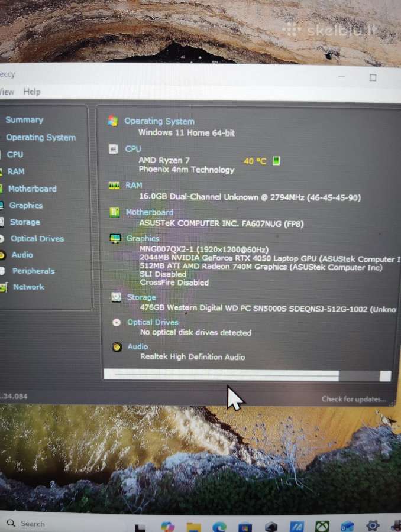The image size is (401, 532).
Task: Click the text 'AMD Ryzen 7'
Action: (x=164, y=160)
